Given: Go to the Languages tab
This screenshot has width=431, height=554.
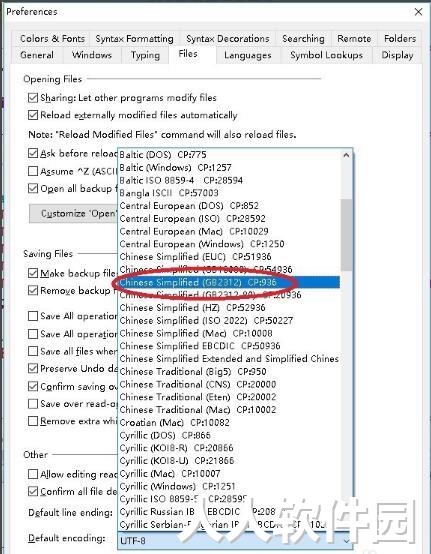Looking at the screenshot, I should click(x=248, y=55).
